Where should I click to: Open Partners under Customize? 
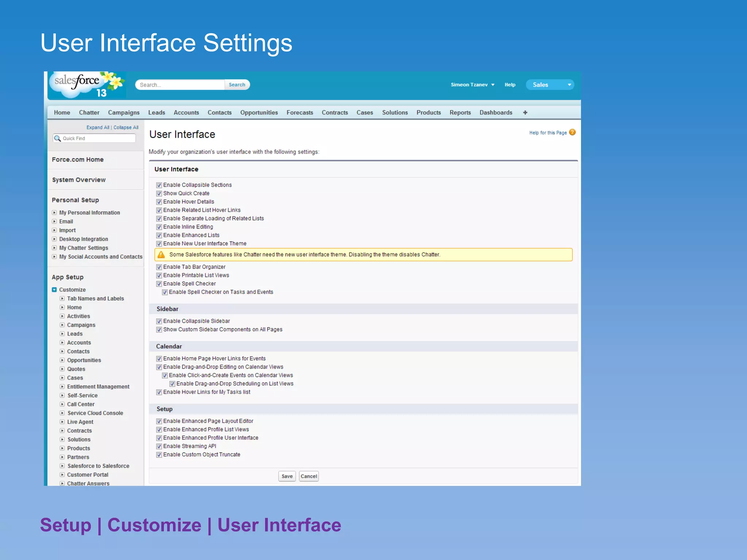click(x=78, y=457)
